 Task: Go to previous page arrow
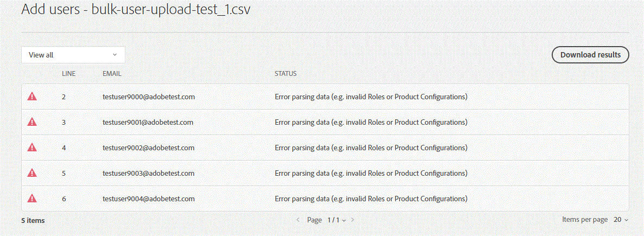[x=298, y=220]
